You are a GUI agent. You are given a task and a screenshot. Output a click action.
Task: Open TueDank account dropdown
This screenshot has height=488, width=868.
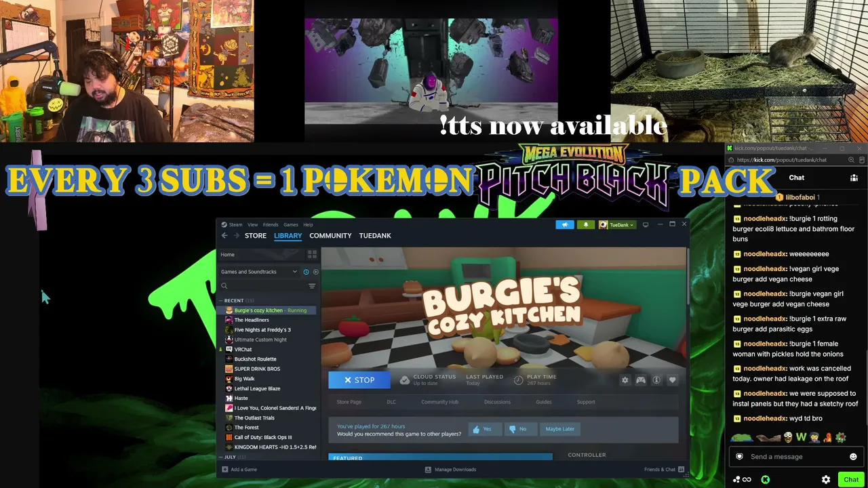616,224
